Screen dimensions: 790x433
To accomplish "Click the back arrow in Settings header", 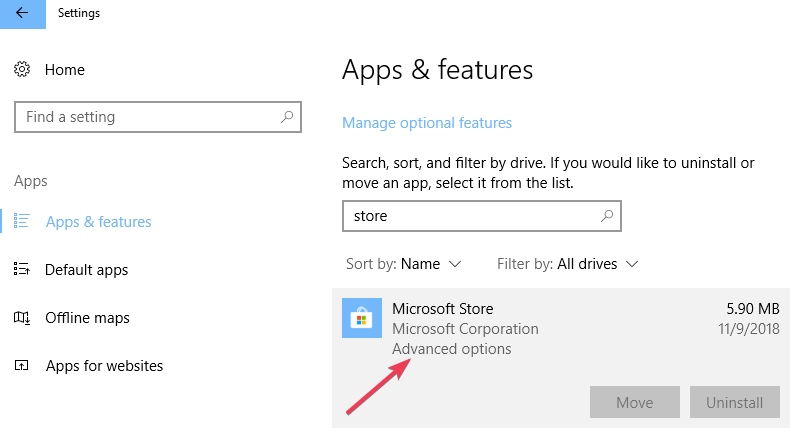I will (x=22, y=13).
